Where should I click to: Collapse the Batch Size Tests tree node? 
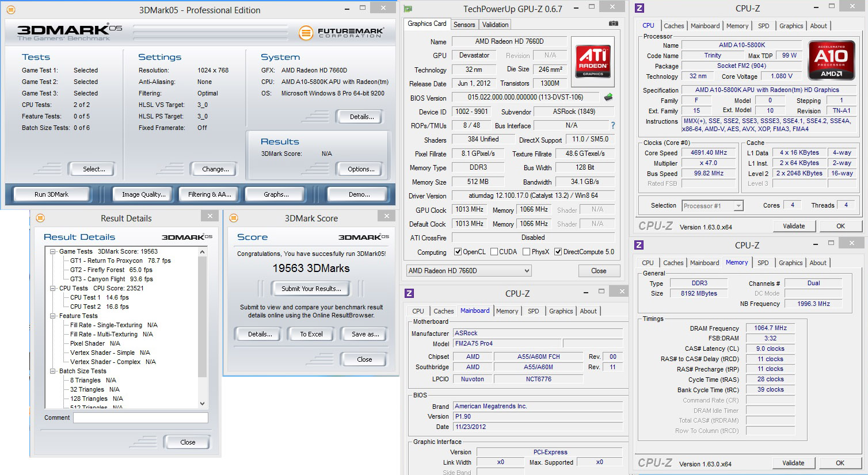[53, 371]
